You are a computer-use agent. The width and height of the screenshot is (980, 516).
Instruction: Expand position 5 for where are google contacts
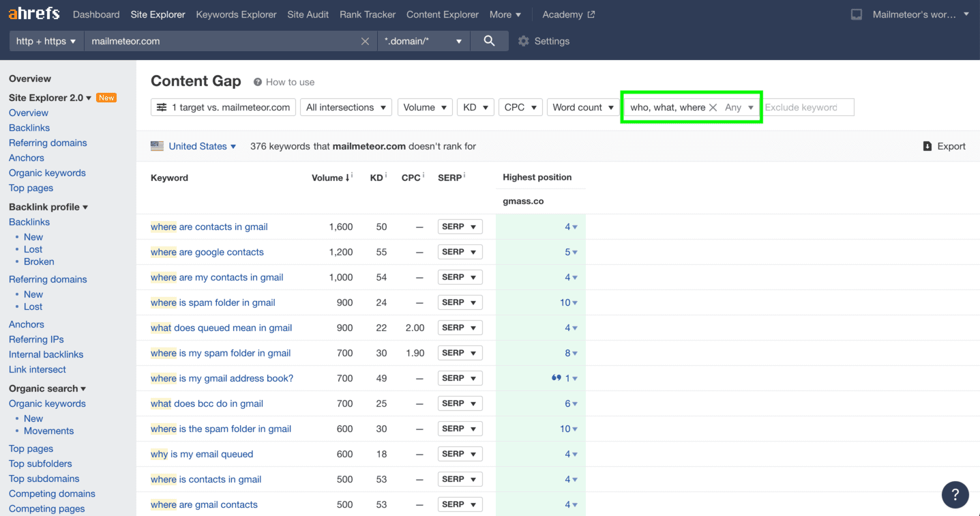pos(571,252)
